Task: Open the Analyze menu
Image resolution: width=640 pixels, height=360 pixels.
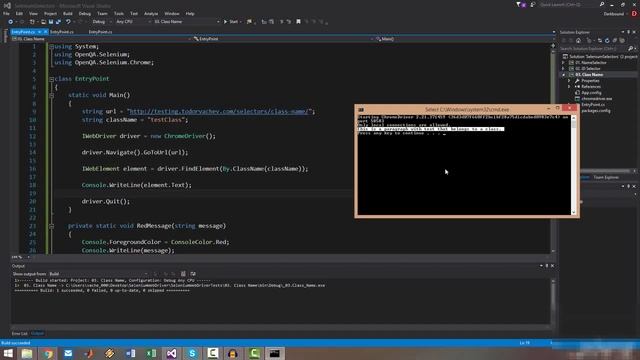Action: (151, 13)
